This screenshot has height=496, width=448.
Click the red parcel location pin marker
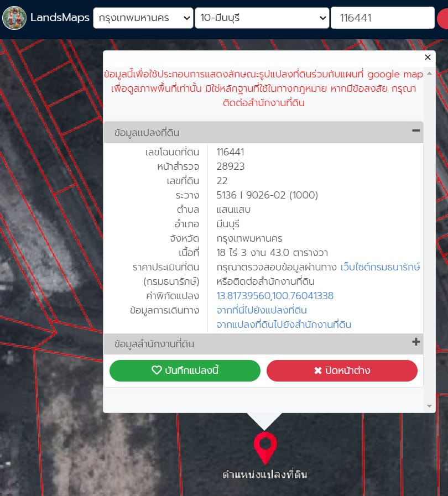click(x=265, y=447)
